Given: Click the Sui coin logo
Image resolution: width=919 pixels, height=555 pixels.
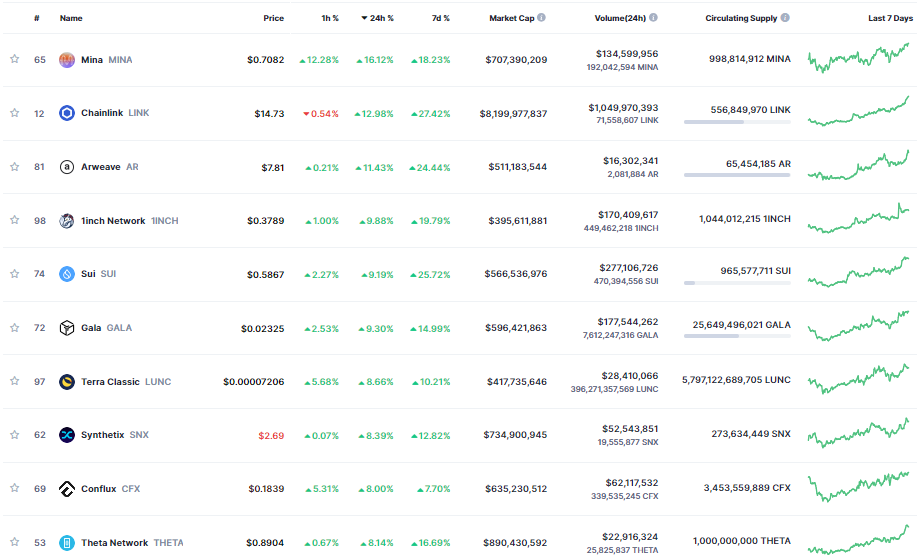Looking at the screenshot, I should [67, 274].
